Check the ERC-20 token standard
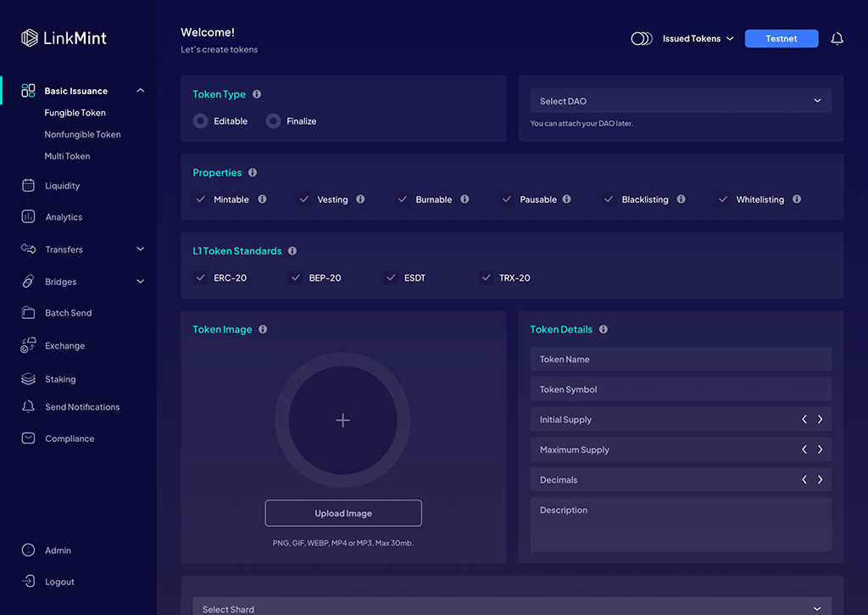 coord(200,277)
